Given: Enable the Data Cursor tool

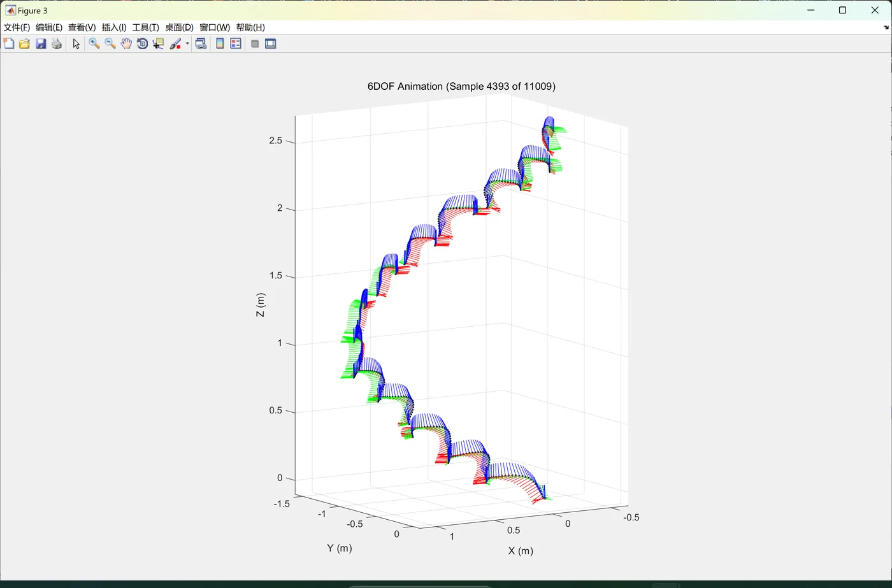Looking at the screenshot, I should click(158, 43).
